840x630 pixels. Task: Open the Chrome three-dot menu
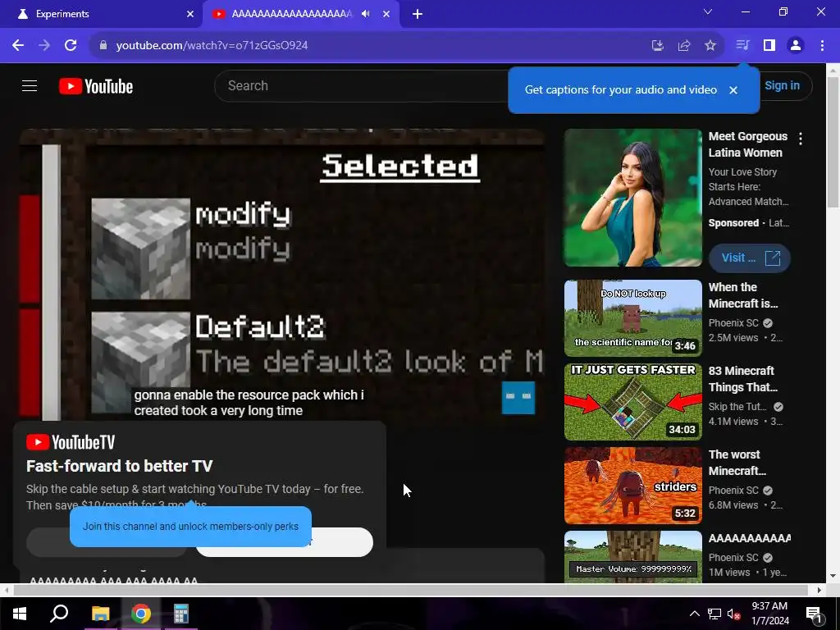click(x=822, y=46)
